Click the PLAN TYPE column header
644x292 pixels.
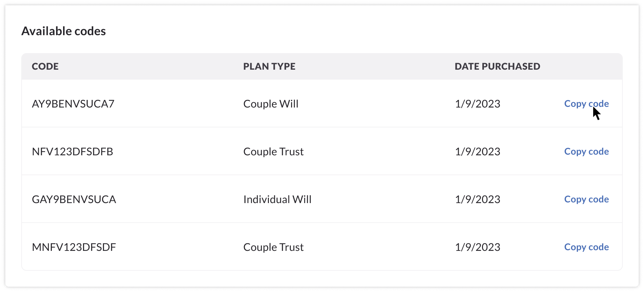(269, 66)
